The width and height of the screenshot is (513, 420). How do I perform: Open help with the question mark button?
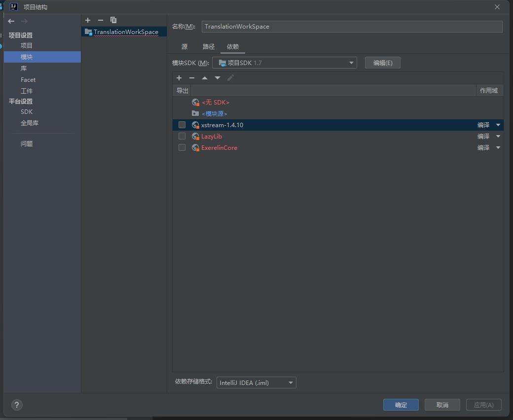tap(17, 405)
